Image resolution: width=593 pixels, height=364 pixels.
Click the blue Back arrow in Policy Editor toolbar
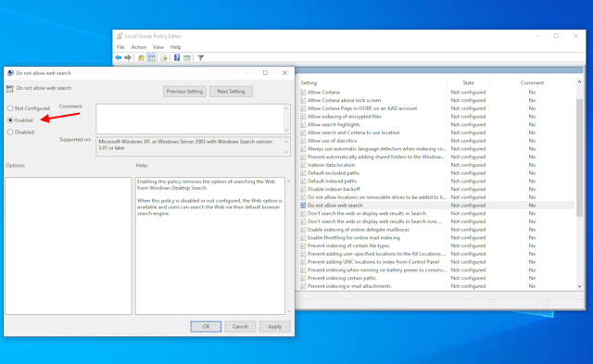tap(119, 57)
